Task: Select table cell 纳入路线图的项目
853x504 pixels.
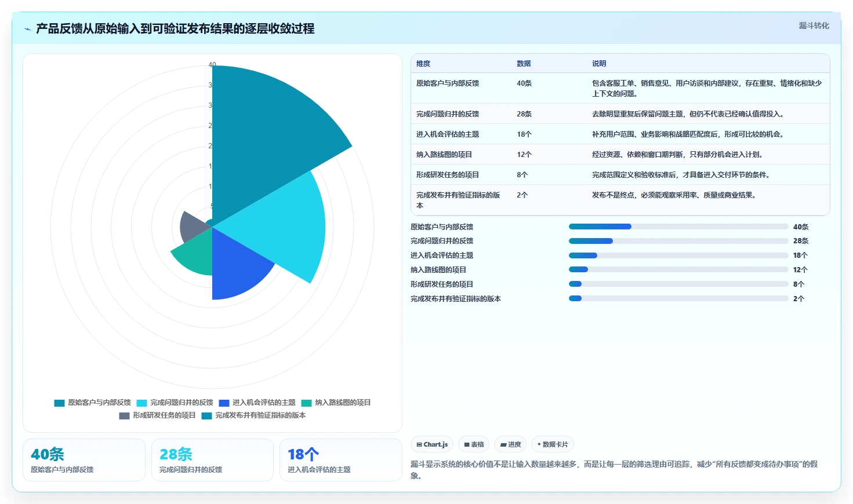Action: (x=444, y=155)
